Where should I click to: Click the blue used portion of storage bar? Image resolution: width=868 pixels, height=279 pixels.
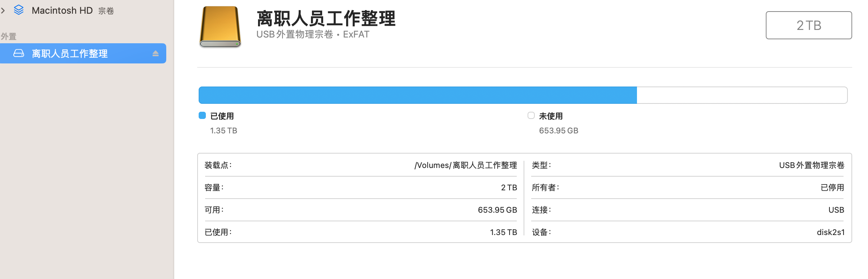pyautogui.click(x=417, y=95)
